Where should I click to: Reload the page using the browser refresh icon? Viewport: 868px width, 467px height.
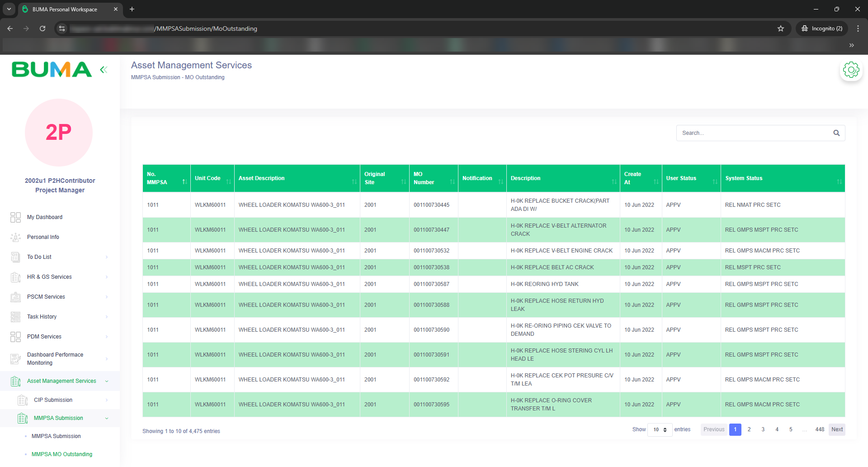[x=42, y=29]
